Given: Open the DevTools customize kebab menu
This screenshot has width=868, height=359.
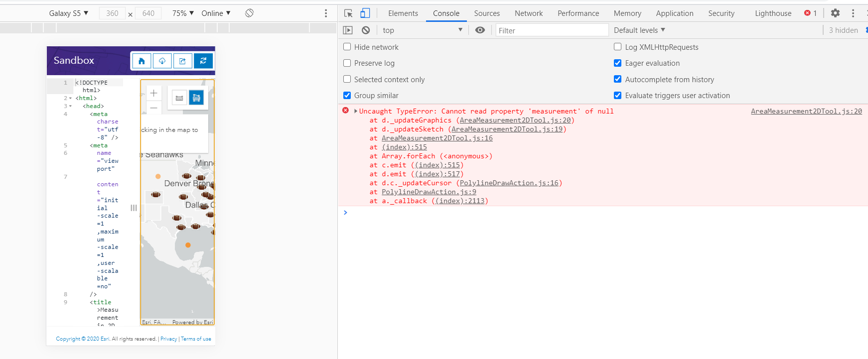Looking at the screenshot, I should pyautogui.click(x=853, y=13).
